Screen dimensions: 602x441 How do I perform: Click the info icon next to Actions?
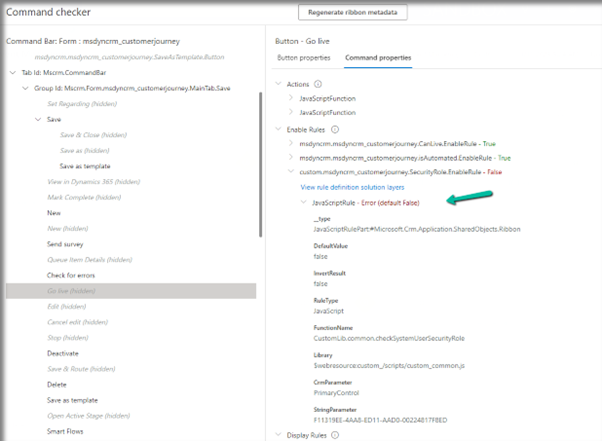tap(318, 84)
